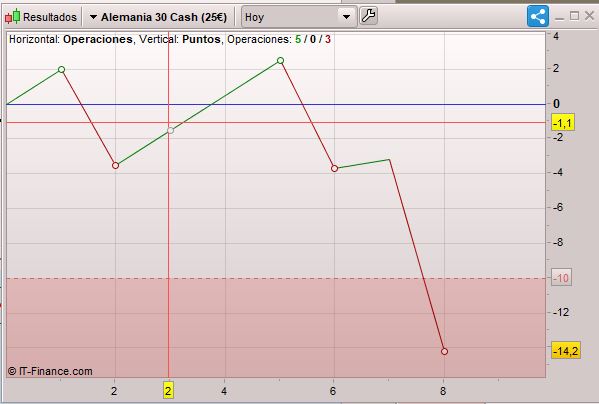Click the Resultados title text
599x404 pixels.
pyautogui.click(x=50, y=17)
